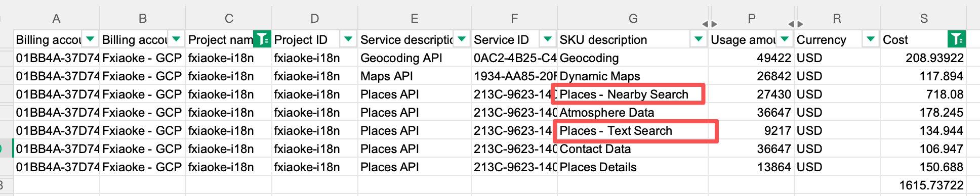Select the usage amount 9217 cell

[x=751, y=130]
